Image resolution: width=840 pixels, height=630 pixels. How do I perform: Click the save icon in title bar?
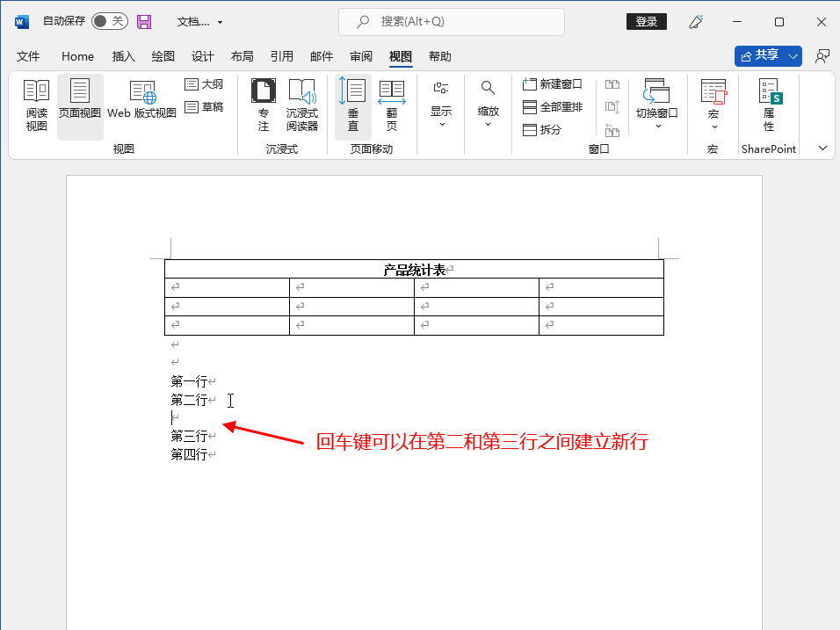click(x=144, y=21)
